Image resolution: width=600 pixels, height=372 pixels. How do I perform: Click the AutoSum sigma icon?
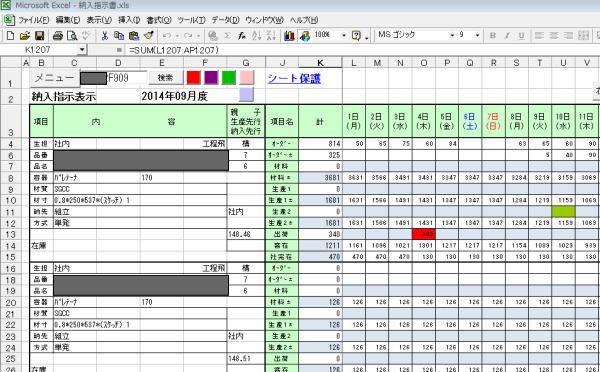click(x=227, y=36)
